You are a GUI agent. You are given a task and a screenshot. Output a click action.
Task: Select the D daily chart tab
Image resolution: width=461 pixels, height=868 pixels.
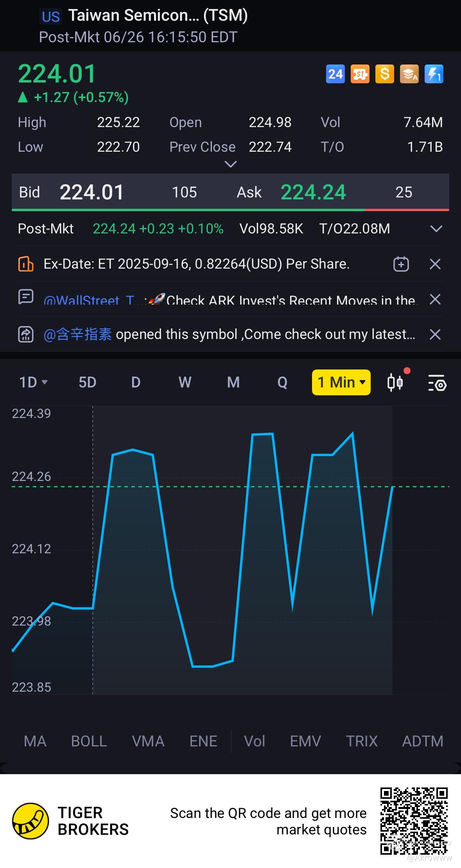[136, 382]
